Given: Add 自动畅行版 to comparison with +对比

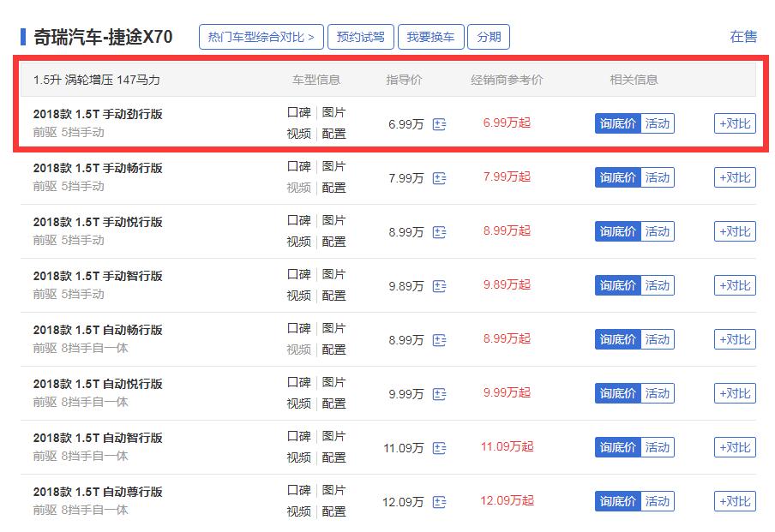Looking at the screenshot, I should tap(735, 339).
